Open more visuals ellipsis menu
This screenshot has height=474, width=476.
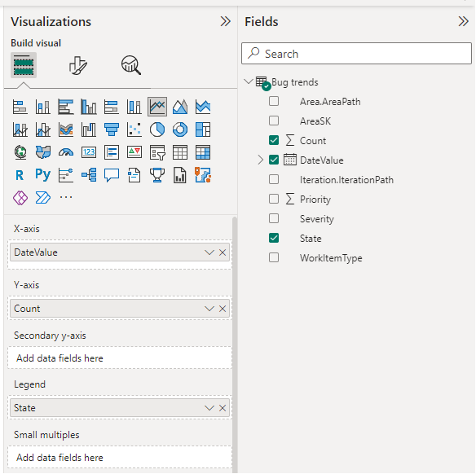click(66, 197)
